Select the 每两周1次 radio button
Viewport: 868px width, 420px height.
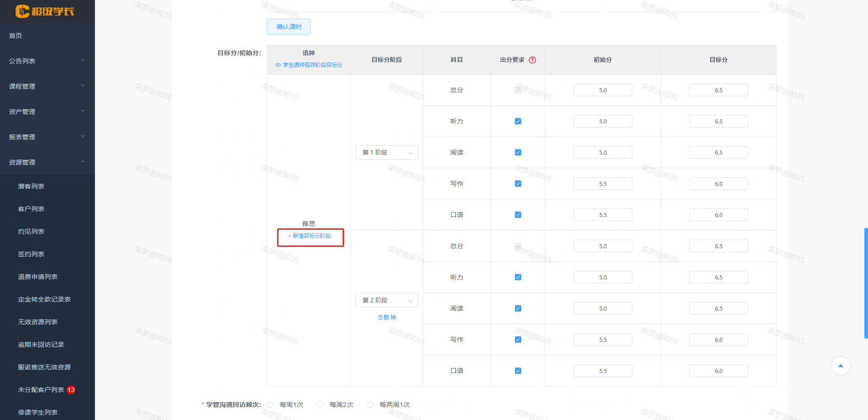[x=371, y=405]
